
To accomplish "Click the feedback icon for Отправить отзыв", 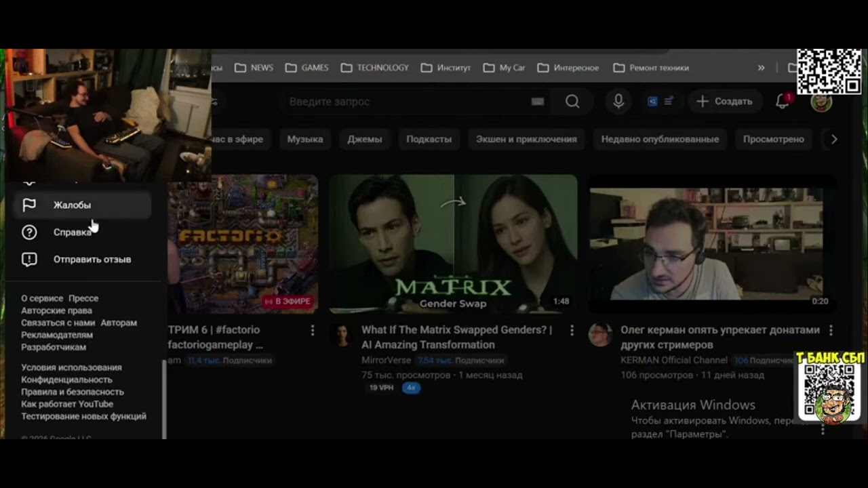I will tap(29, 260).
